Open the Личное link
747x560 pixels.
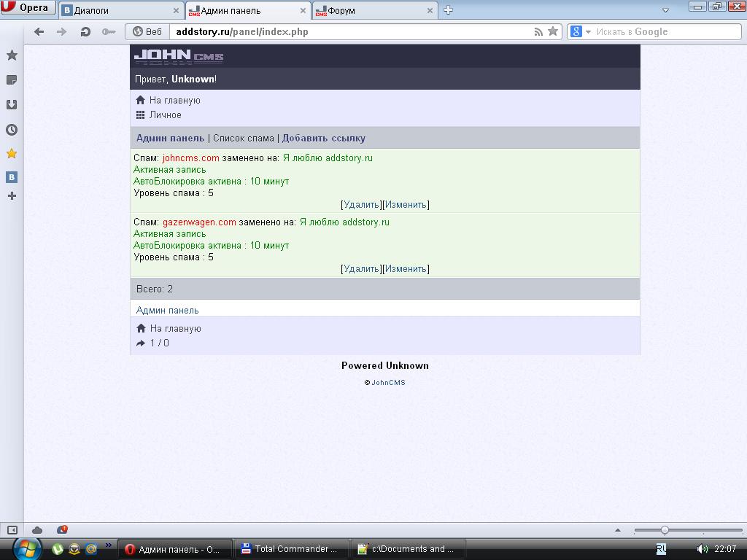click(166, 114)
